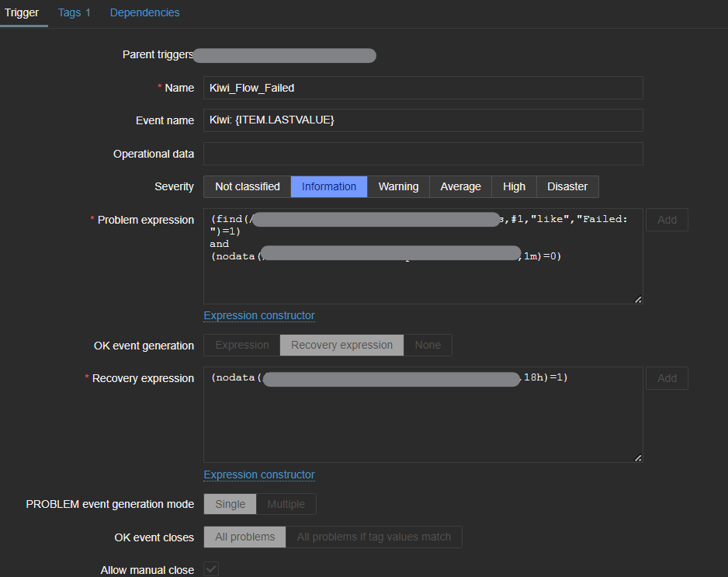This screenshot has width=728, height=577.
Task: Switch to the Trigger tab
Action: 22,12
